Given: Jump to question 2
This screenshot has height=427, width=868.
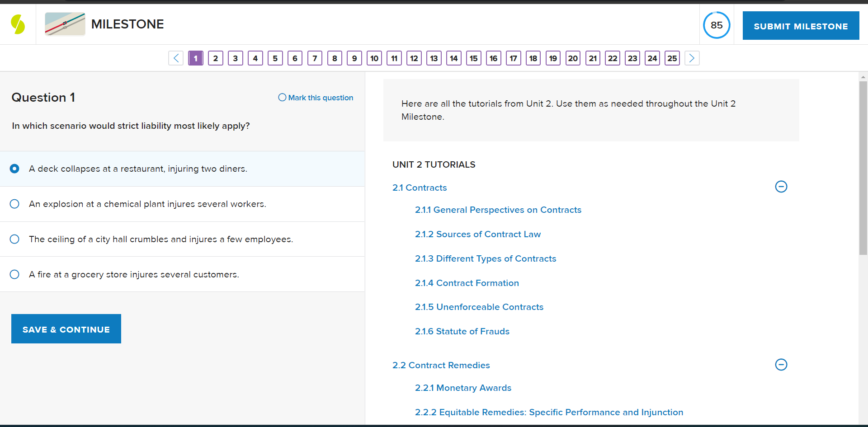Looking at the screenshot, I should pos(216,58).
